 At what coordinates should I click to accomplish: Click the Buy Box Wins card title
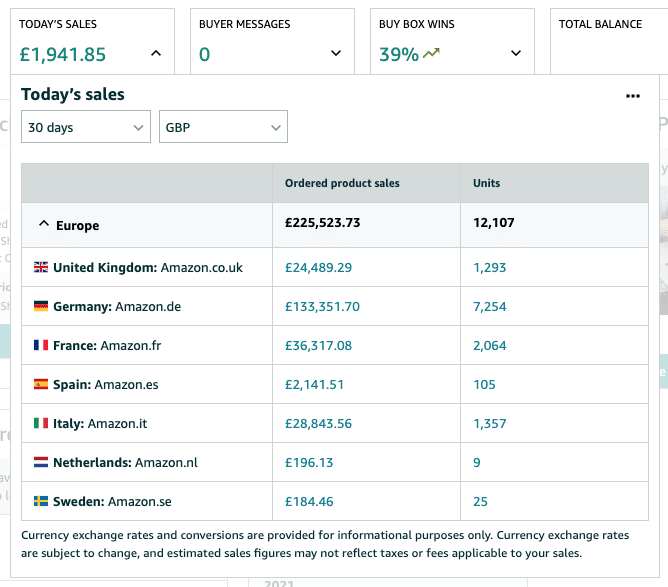pos(417,24)
